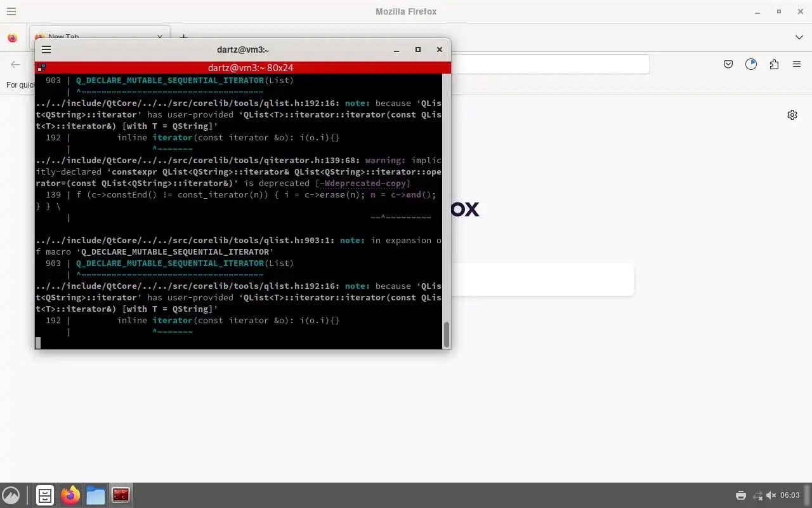Open the Firefox Extensions puzzle icon
Image resolution: width=812 pixels, height=508 pixels.
[774, 64]
